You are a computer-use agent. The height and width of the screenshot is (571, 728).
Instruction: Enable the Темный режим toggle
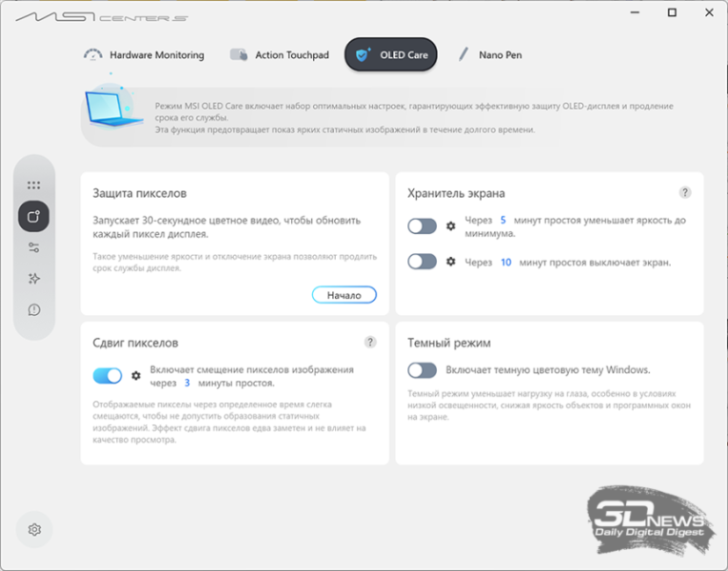pos(422,370)
